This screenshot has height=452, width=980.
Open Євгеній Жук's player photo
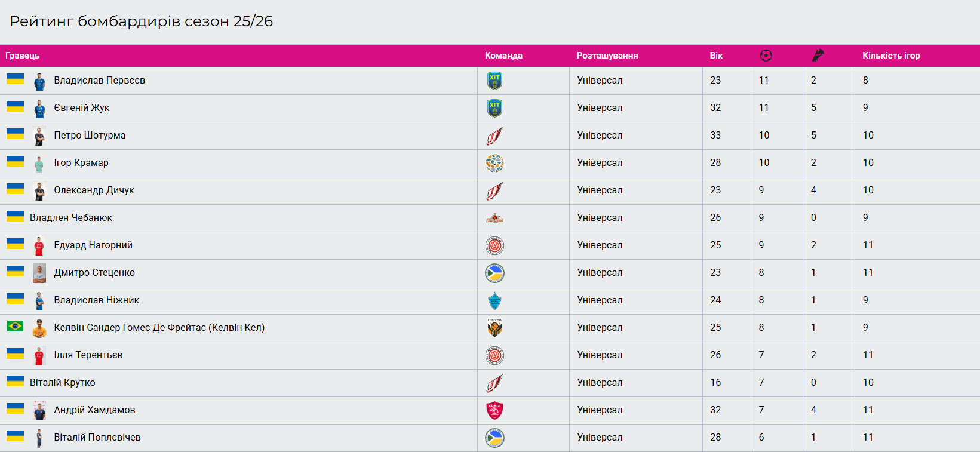(x=39, y=109)
